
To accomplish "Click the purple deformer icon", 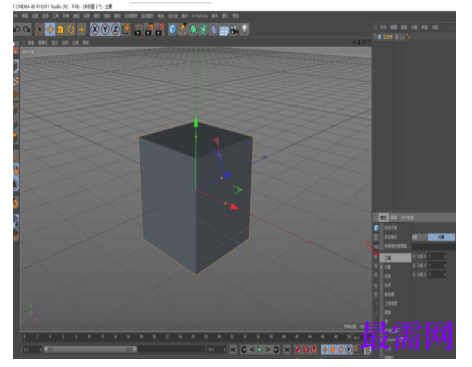I will pyautogui.click(x=214, y=30).
